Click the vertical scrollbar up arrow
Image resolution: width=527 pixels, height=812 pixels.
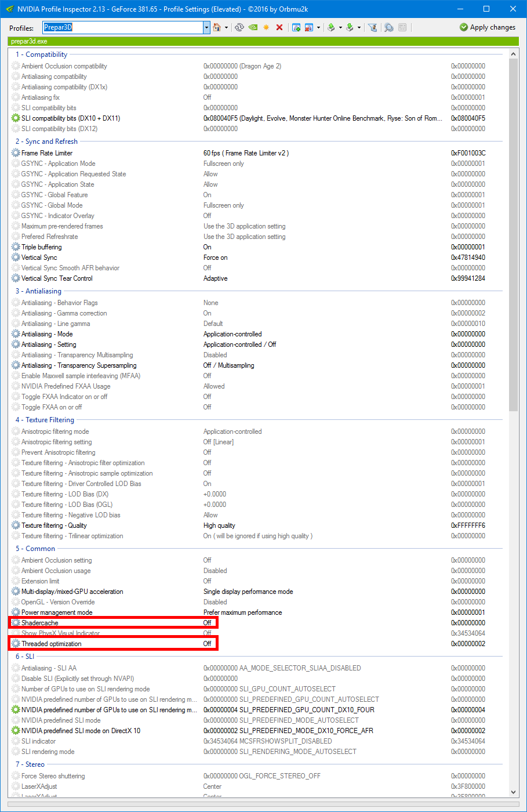pyautogui.click(x=513, y=54)
